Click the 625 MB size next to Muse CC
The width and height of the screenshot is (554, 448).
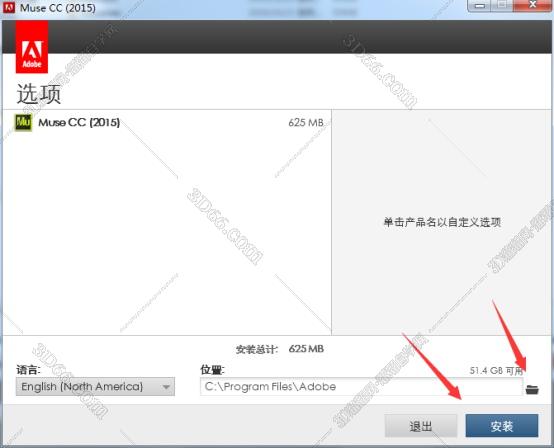tap(306, 123)
